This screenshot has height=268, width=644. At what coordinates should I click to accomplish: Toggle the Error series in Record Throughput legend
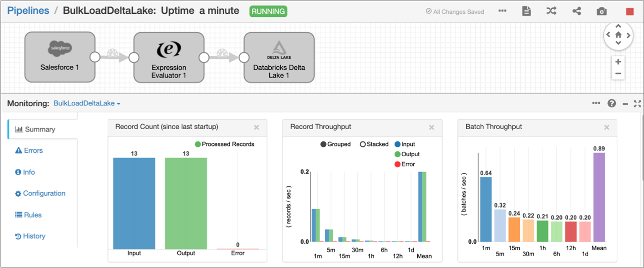(x=397, y=164)
